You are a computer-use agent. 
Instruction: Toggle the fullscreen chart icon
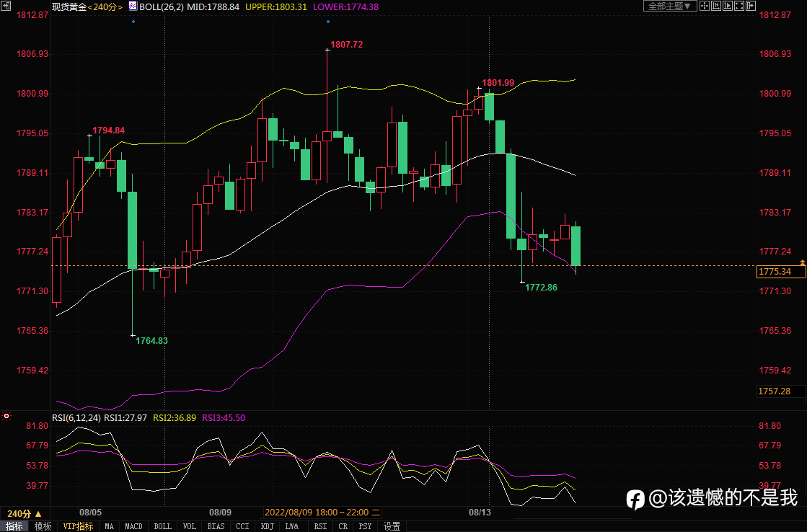(739, 6)
